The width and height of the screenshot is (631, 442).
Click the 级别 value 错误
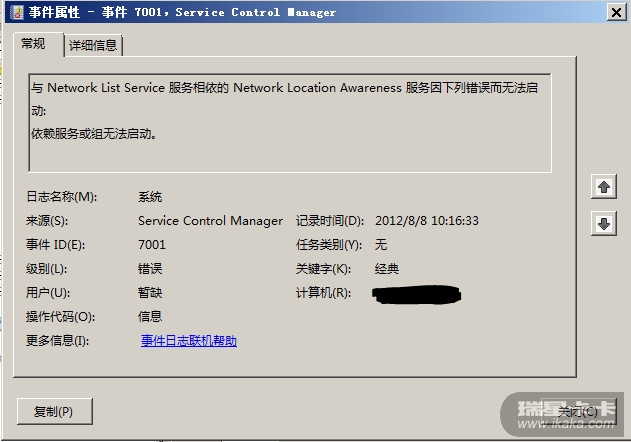point(150,269)
